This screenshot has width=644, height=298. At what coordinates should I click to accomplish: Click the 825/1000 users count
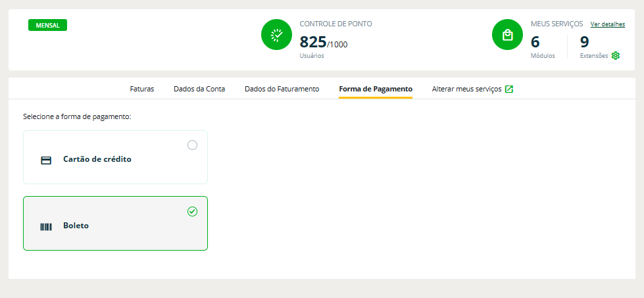click(x=323, y=43)
